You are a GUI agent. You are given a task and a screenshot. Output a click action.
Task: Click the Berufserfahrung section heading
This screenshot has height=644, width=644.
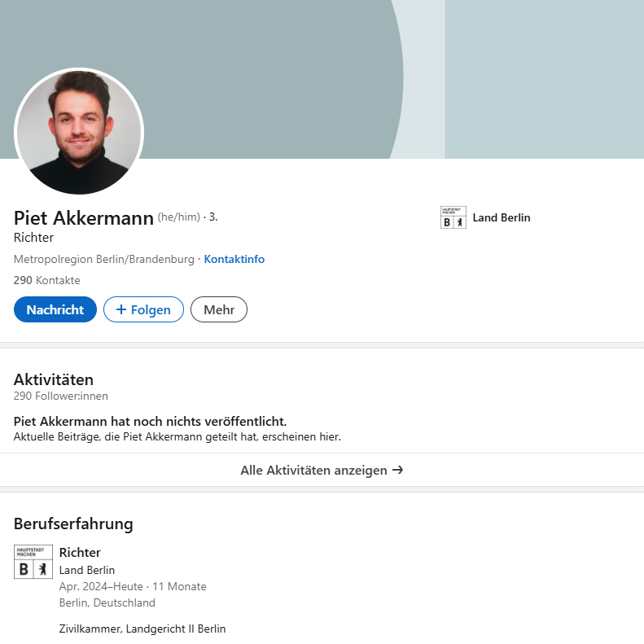click(73, 524)
